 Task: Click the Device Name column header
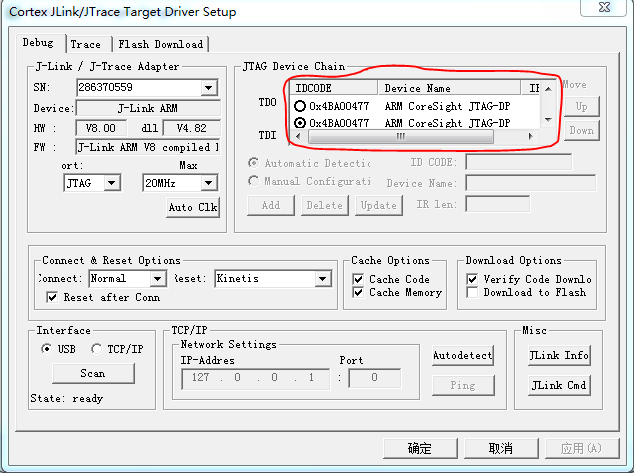[x=449, y=88]
